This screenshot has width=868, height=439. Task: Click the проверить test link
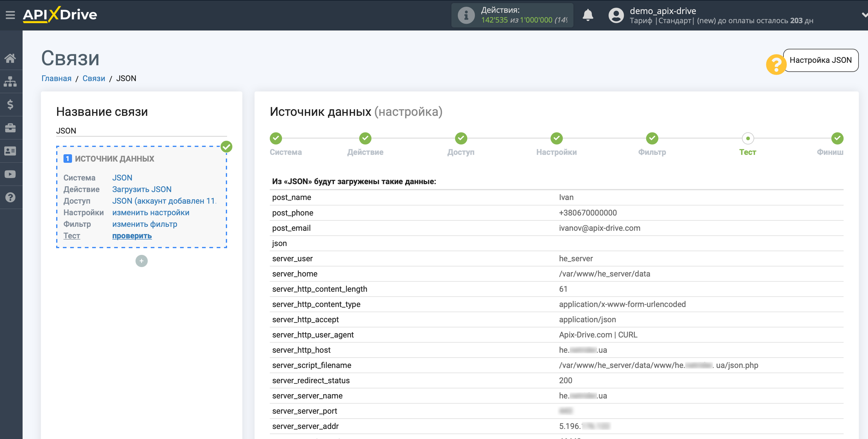click(x=132, y=236)
